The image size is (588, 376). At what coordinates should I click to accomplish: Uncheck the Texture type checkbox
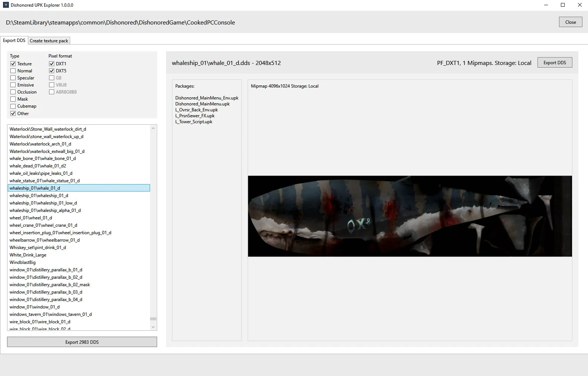[13, 64]
